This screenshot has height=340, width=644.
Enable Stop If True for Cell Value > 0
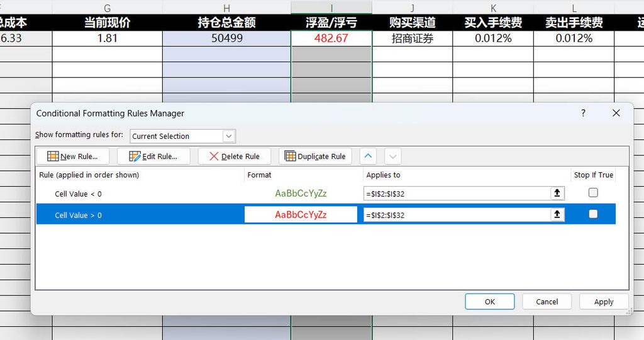pos(593,214)
